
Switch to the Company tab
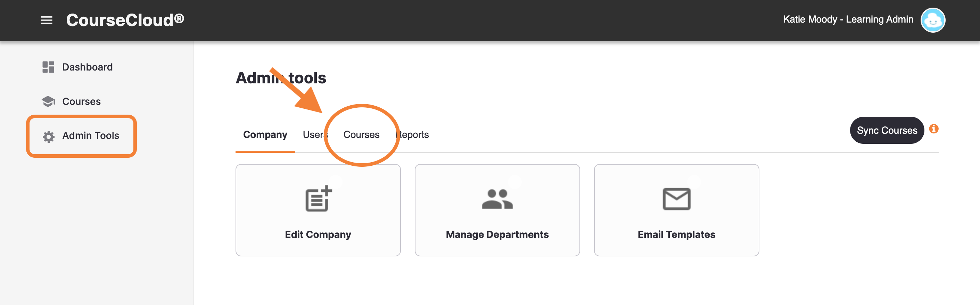point(265,135)
